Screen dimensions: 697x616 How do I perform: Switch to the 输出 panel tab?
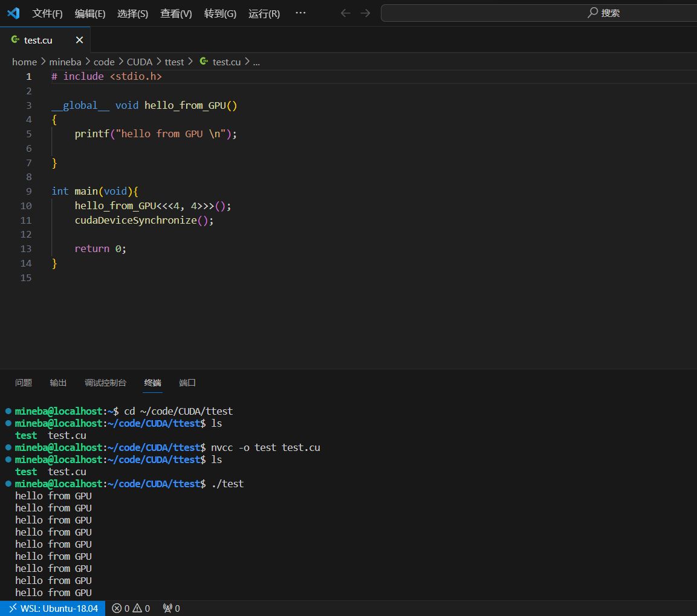58,383
